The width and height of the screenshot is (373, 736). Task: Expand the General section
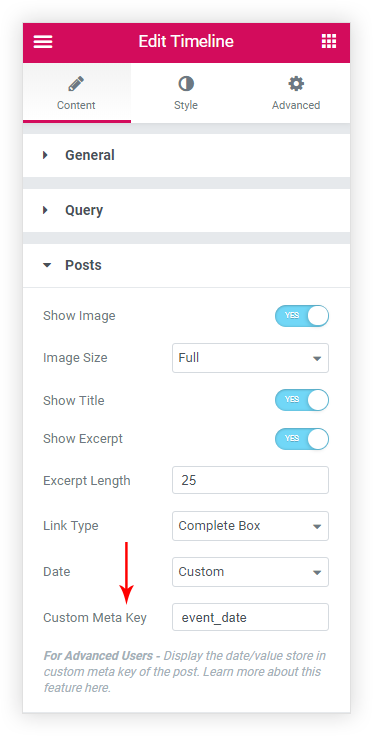point(186,155)
